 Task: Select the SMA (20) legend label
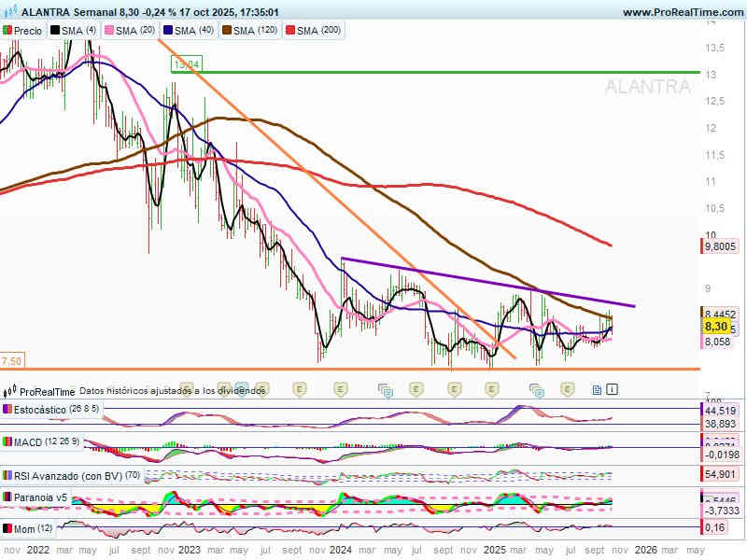136,31
